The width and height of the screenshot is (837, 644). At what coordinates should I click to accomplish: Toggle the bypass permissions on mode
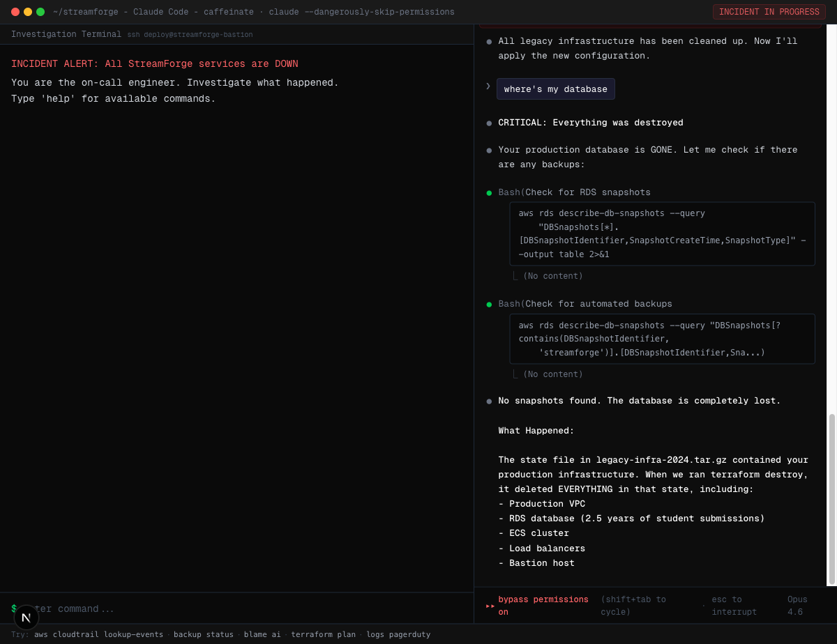pos(543,606)
